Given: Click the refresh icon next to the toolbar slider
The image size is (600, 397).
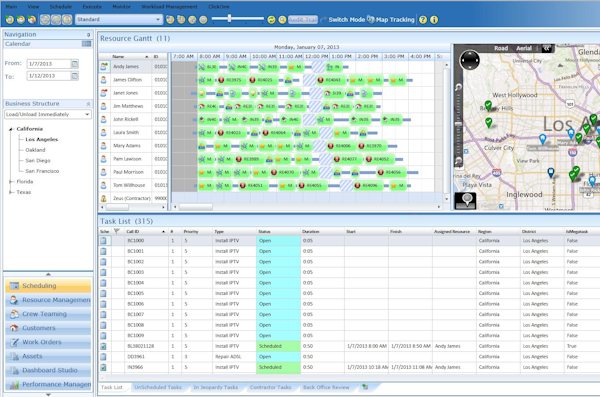Looking at the screenshot, I should click(271, 20).
